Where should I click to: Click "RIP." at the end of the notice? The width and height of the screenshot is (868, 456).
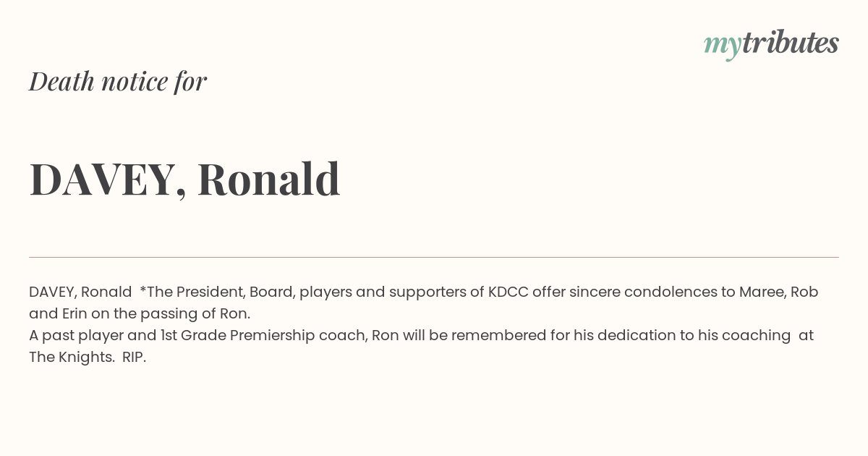[134, 357]
